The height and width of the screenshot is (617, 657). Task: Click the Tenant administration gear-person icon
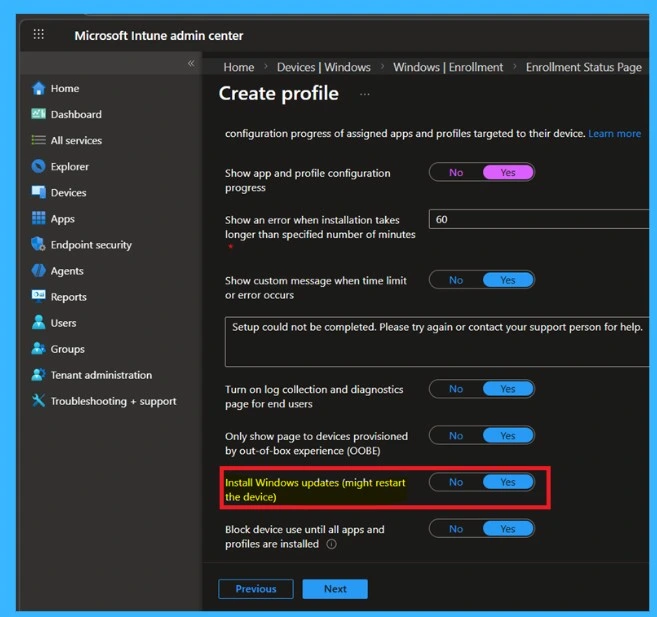coord(39,374)
